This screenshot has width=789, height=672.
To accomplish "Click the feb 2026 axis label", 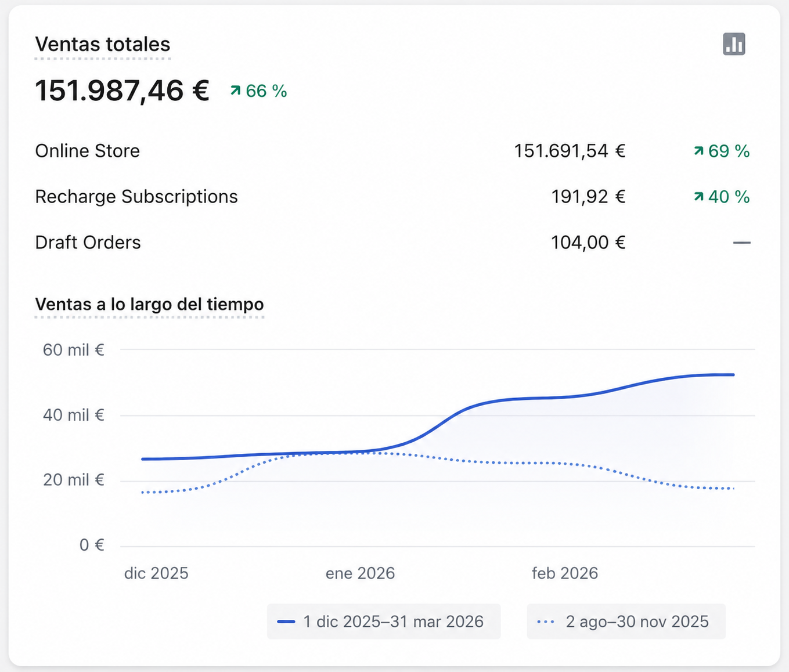I will point(565,573).
